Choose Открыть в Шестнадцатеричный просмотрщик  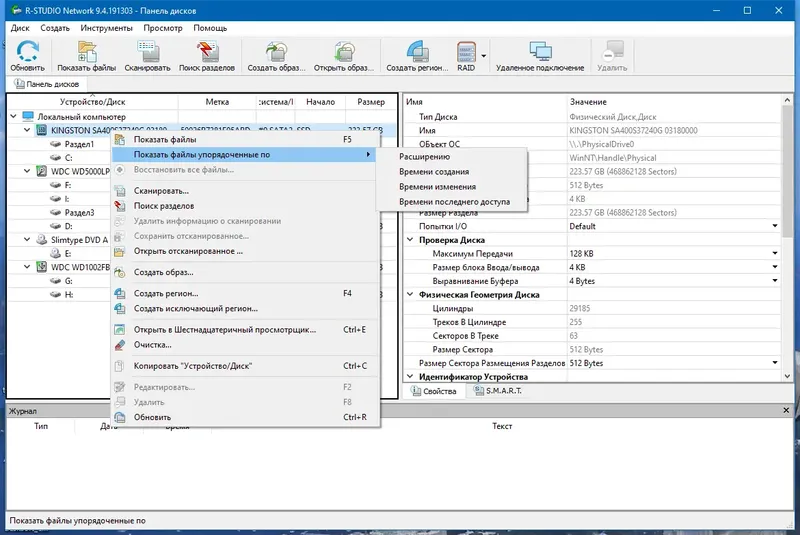245,329
